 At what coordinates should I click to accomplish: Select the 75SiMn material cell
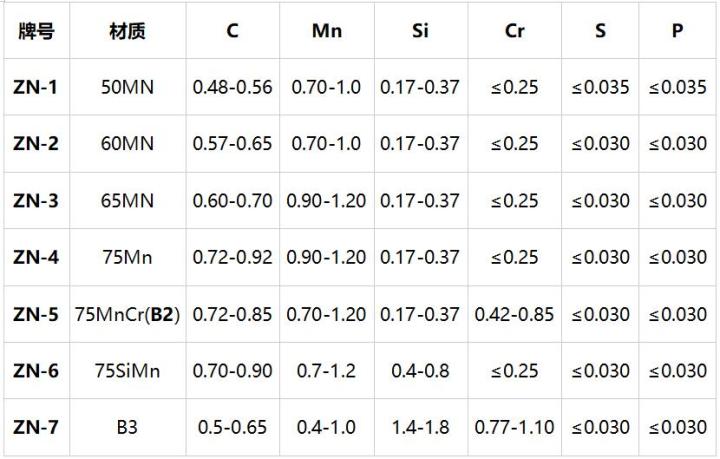pyautogui.click(x=127, y=371)
